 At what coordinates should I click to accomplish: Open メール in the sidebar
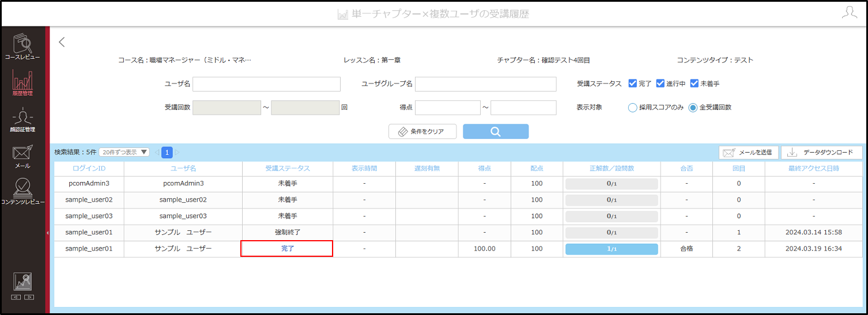[x=22, y=156]
